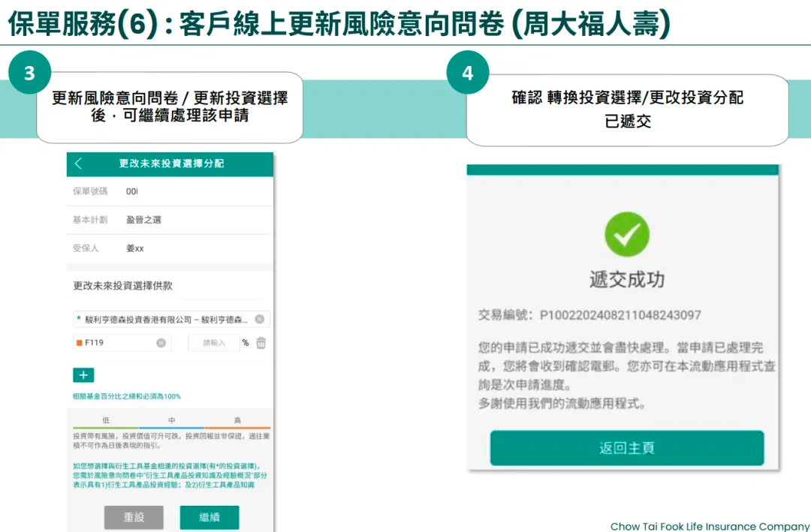Clear the F119 fund code field
Image resolution: width=811 pixels, height=532 pixels.
coord(161,343)
